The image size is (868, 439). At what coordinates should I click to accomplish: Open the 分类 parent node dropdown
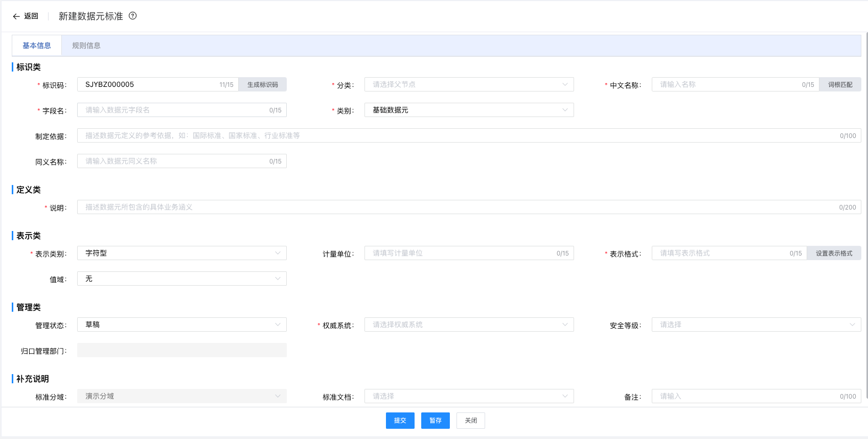[469, 85]
